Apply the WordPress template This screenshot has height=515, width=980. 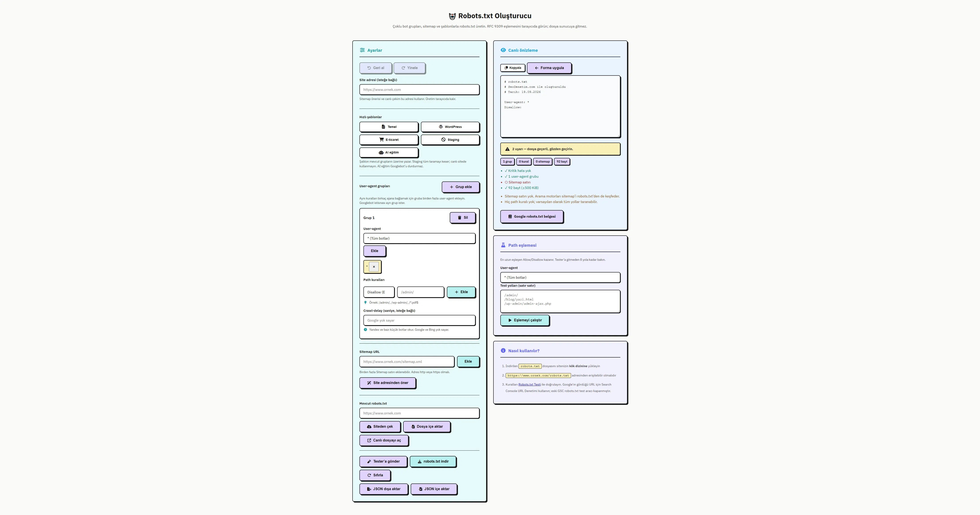(x=450, y=127)
